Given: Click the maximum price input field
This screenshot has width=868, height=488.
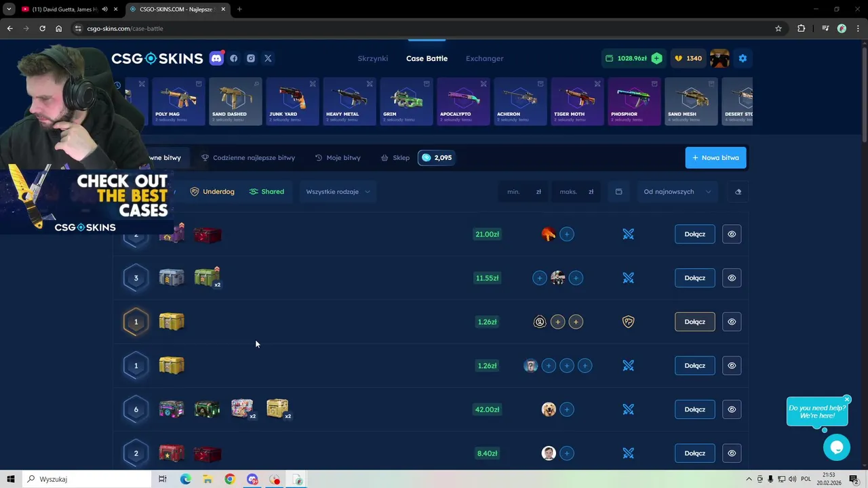Looking at the screenshot, I should point(576,192).
